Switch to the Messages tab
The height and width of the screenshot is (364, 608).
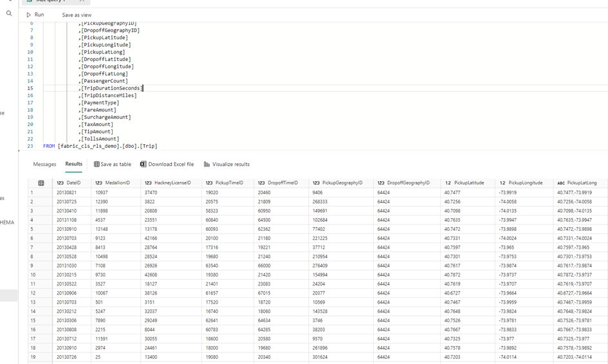click(44, 165)
